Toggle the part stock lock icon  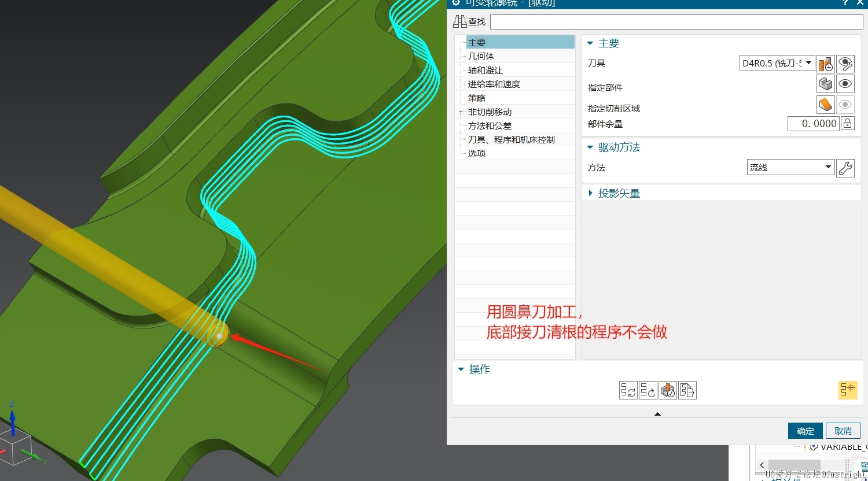847,123
